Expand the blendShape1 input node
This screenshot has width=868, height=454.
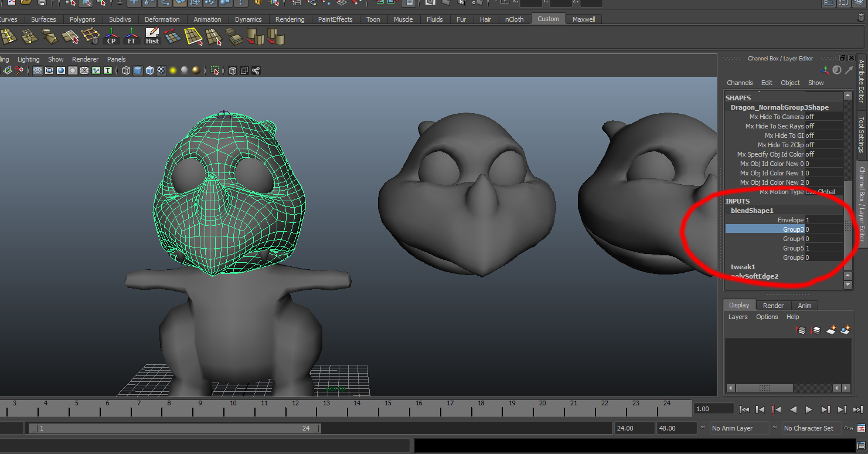coord(753,210)
